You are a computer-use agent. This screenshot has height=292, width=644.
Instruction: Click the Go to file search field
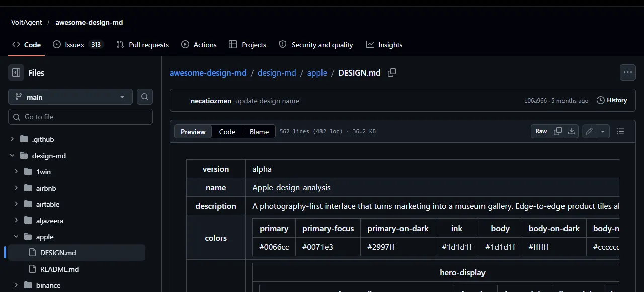tap(80, 117)
